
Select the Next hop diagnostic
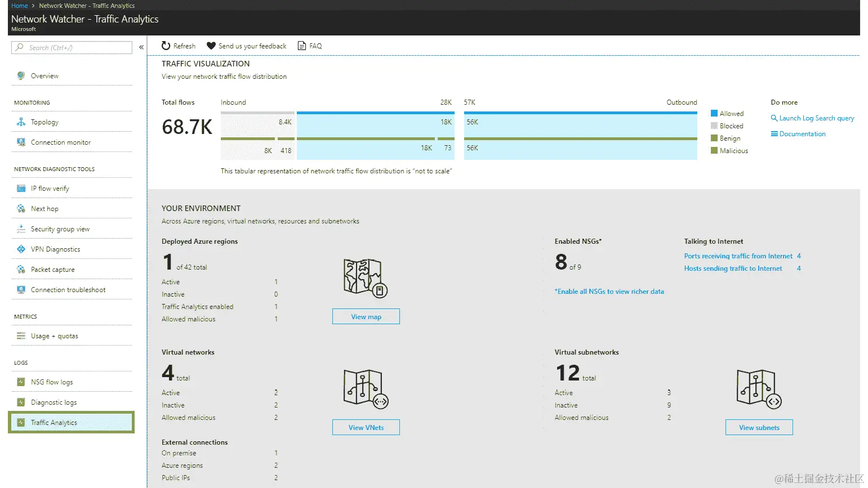[x=44, y=208]
